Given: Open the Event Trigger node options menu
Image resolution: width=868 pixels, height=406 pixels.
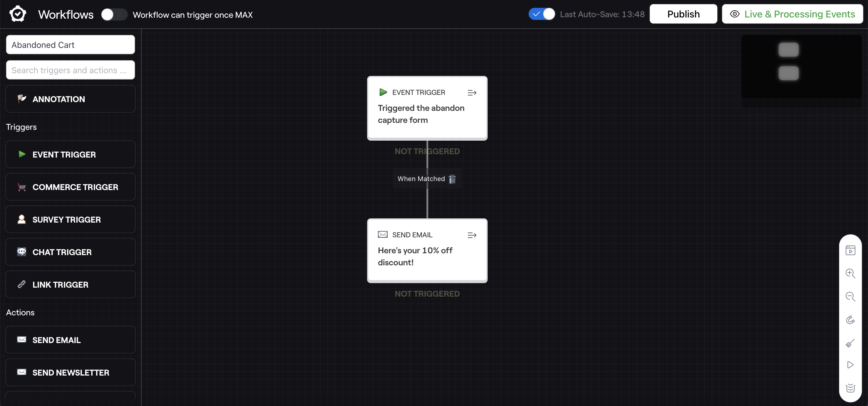Looking at the screenshot, I should (472, 92).
